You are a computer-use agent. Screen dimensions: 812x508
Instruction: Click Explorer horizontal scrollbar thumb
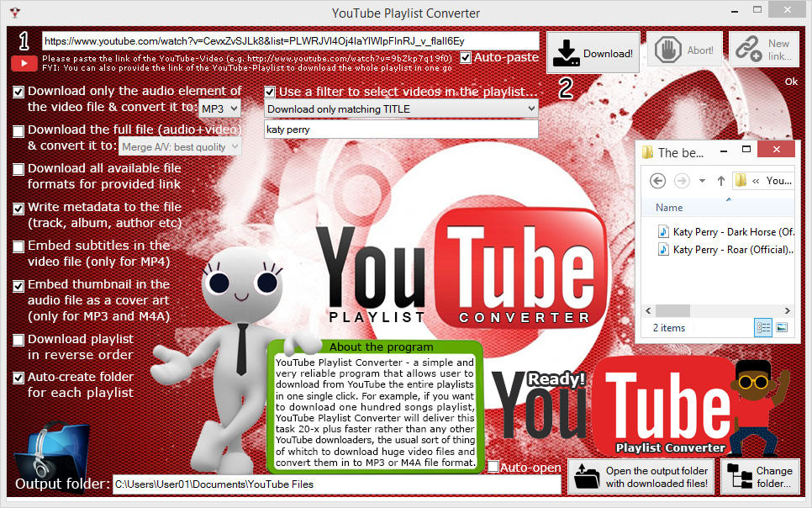coord(672,310)
